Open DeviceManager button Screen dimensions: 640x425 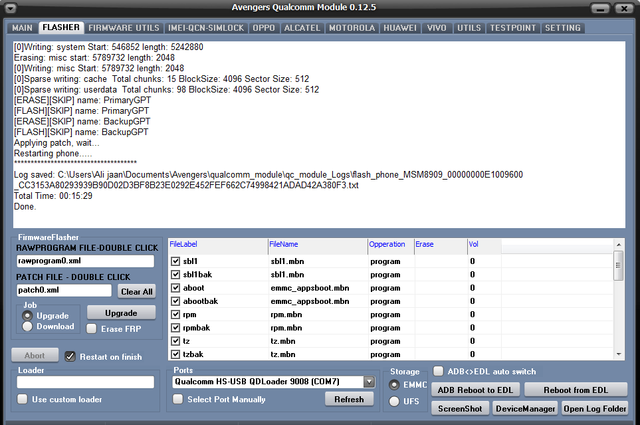525,409
